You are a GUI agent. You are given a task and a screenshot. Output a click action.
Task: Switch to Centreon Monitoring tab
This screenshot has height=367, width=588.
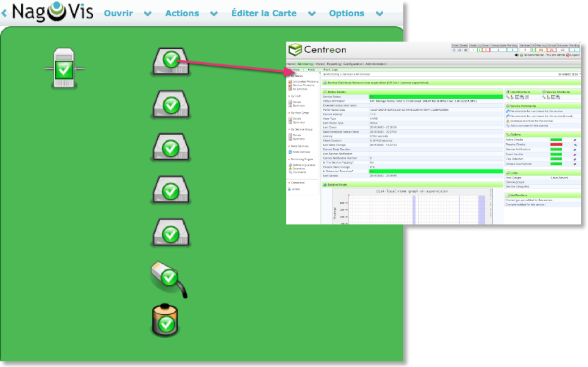[305, 64]
